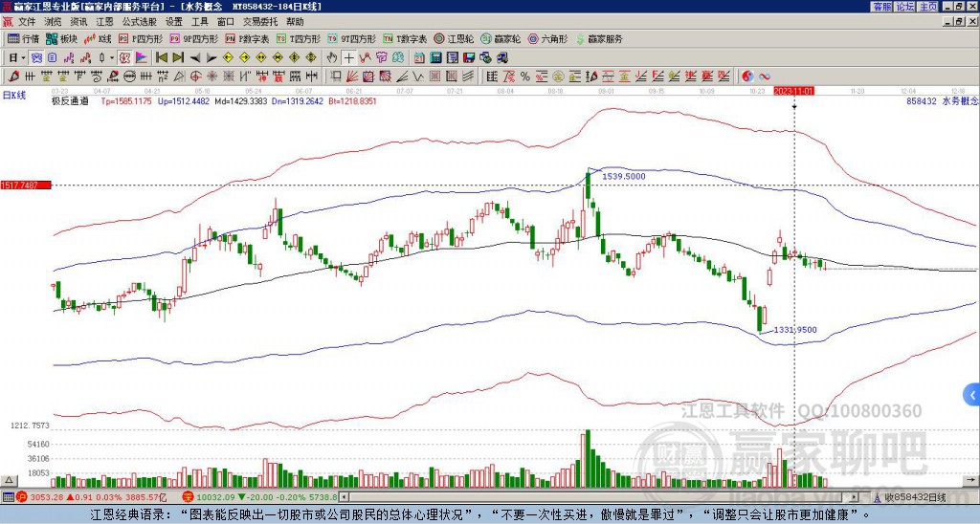Screen dimensions: 980x524
Task: Open the 行情 quotes view
Action: 24,38
